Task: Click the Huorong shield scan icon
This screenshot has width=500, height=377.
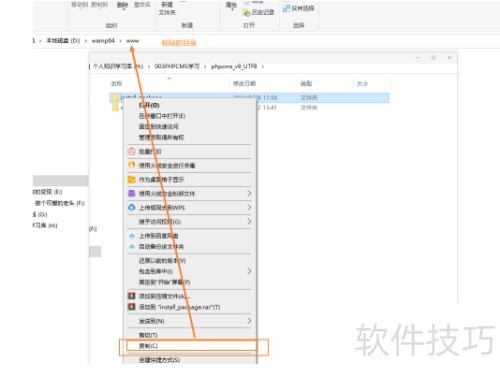Action: tap(131, 165)
